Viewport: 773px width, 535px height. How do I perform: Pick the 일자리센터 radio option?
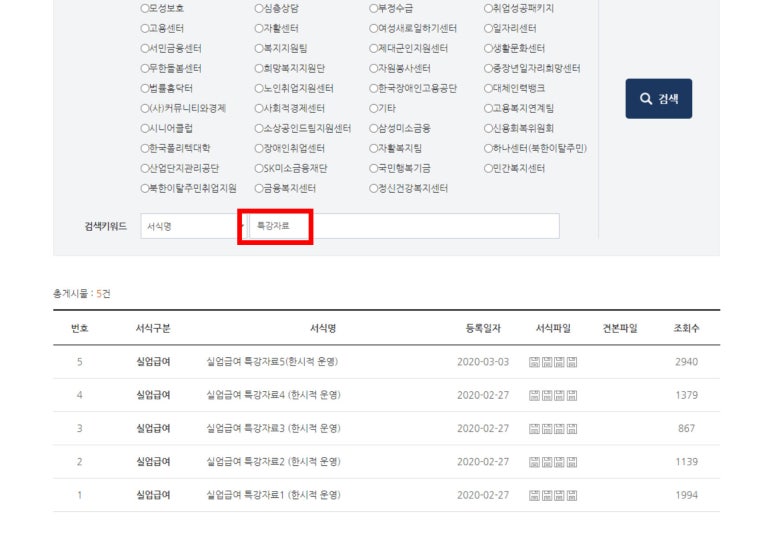tap(488, 29)
